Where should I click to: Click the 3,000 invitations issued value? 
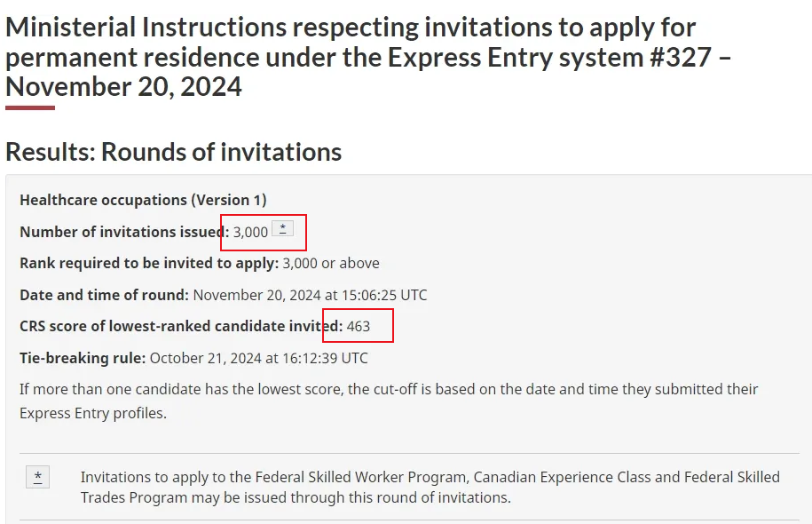(250, 232)
